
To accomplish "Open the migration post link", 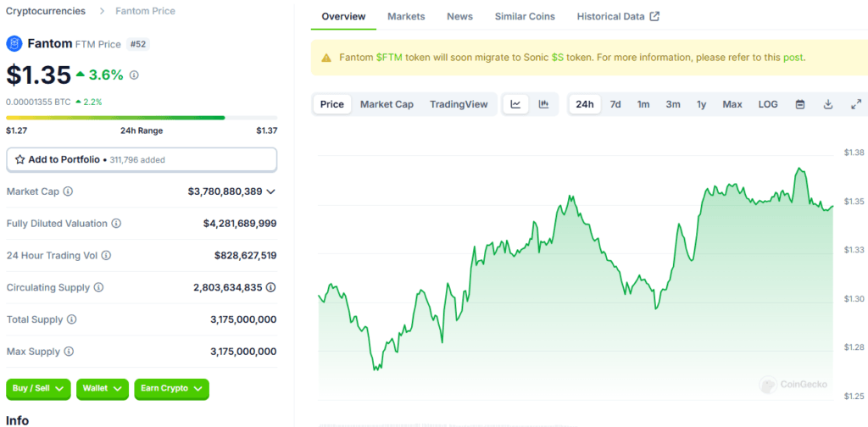I will 793,57.
